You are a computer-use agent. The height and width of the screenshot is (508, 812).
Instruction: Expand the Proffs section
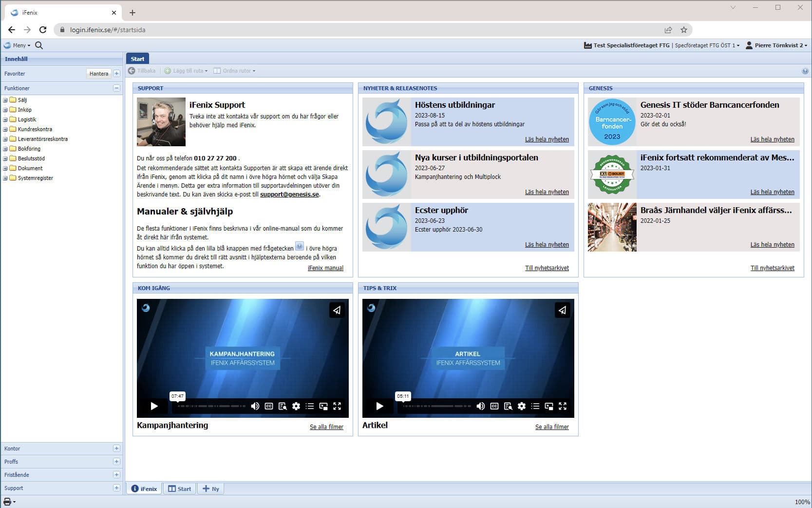pyautogui.click(x=116, y=462)
